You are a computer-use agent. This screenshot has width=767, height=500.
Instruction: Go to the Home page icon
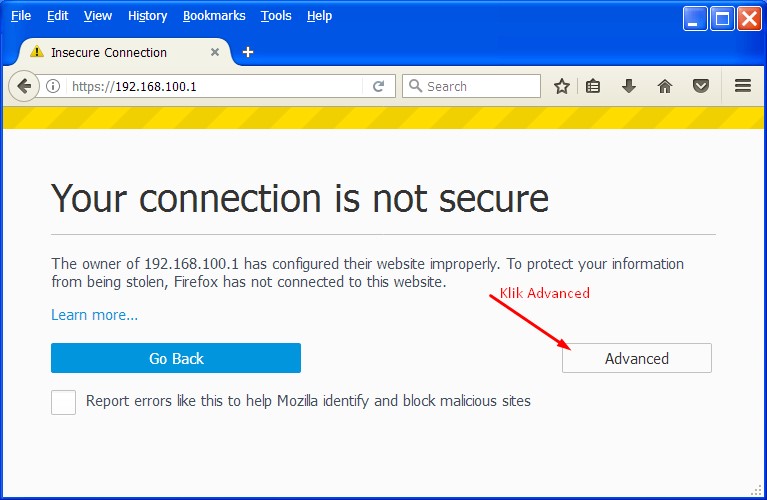(x=665, y=86)
